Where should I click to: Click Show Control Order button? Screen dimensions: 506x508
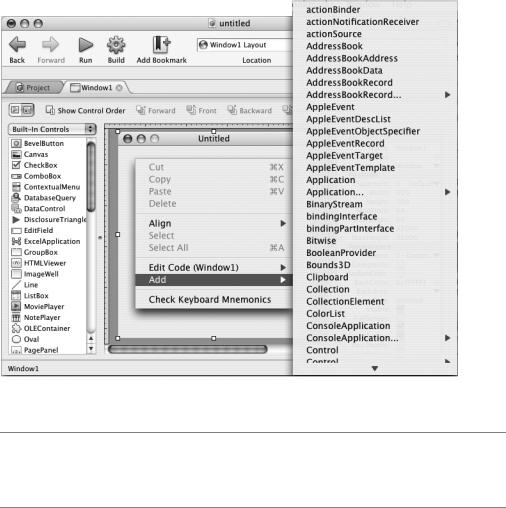click(x=85, y=110)
